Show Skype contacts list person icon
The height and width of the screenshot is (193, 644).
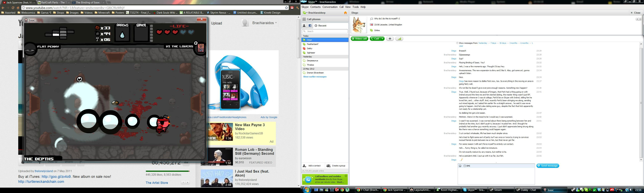click(304, 26)
